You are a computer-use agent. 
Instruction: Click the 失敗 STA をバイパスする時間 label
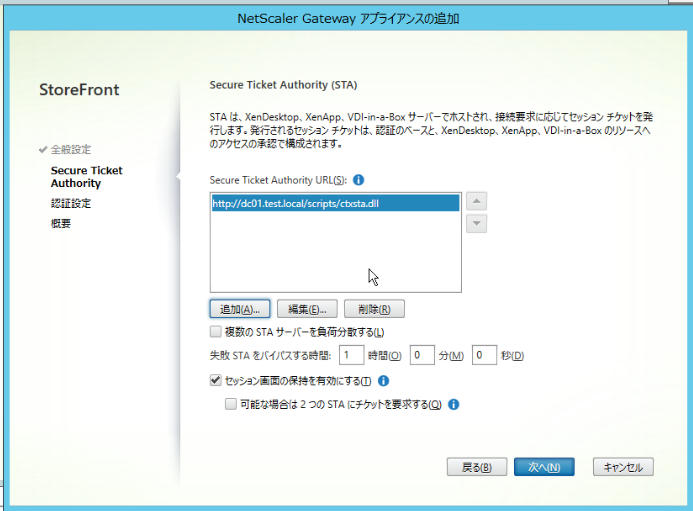270,355
